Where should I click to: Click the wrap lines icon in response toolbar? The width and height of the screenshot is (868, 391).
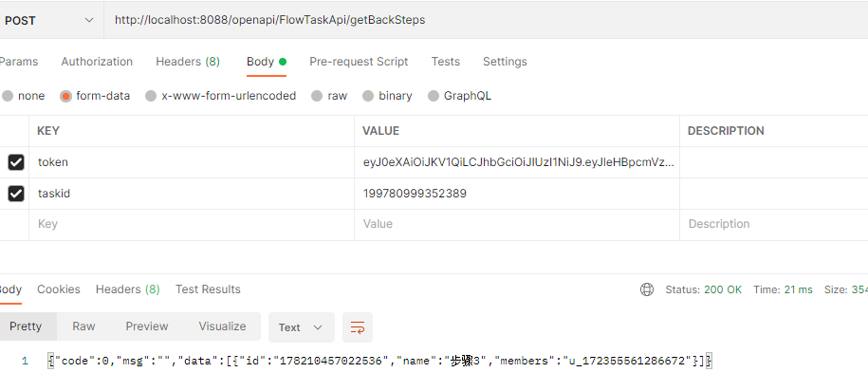coord(358,327)
